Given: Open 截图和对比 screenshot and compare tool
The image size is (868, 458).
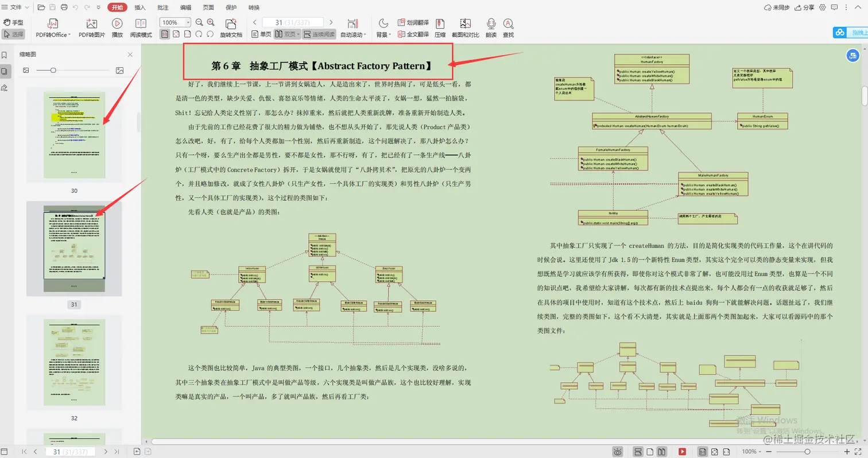Looking at the screenshot, I should (466, 28).
